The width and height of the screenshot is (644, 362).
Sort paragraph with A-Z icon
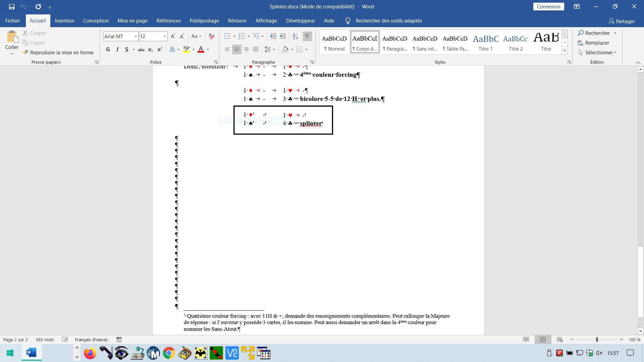[x=295, y=36]
